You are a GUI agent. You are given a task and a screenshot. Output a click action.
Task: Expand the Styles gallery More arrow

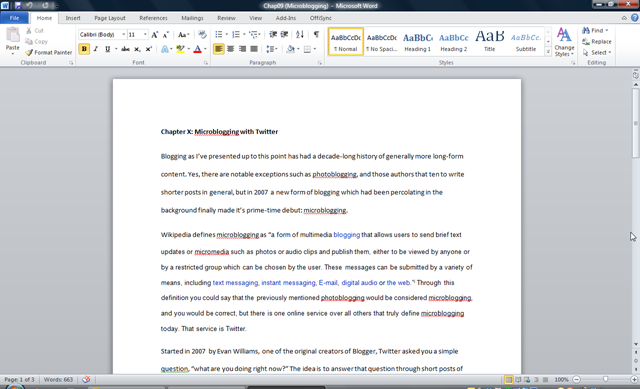[x=548, y=52]
